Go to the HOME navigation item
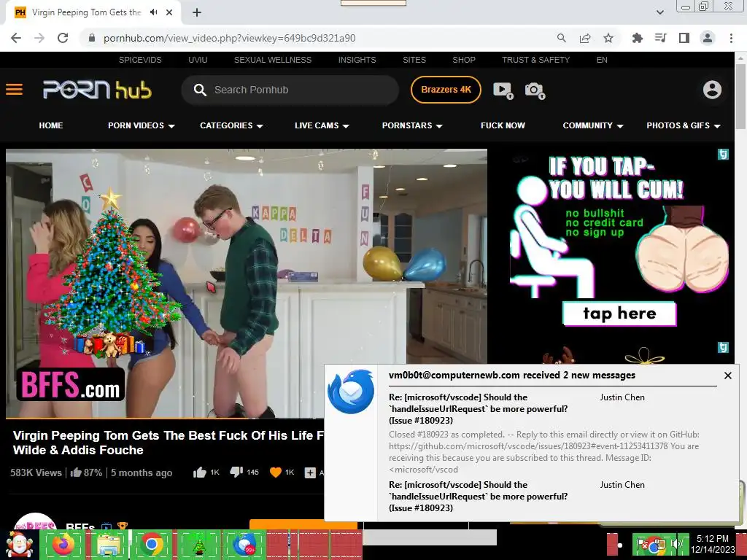 (x=51, y=125)
